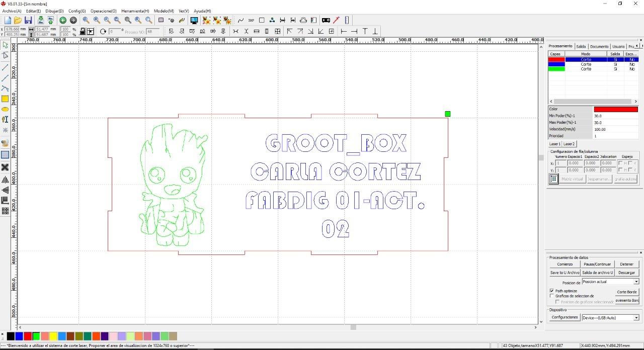Screen dimensions: 644x350
Task: Open the Posicion actual dropdown
Action: 636,282
